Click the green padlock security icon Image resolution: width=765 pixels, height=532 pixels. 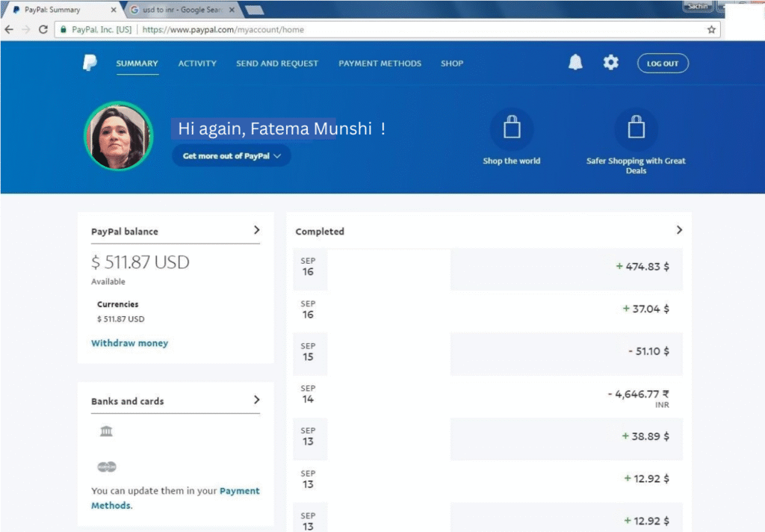tap(63, 29)
